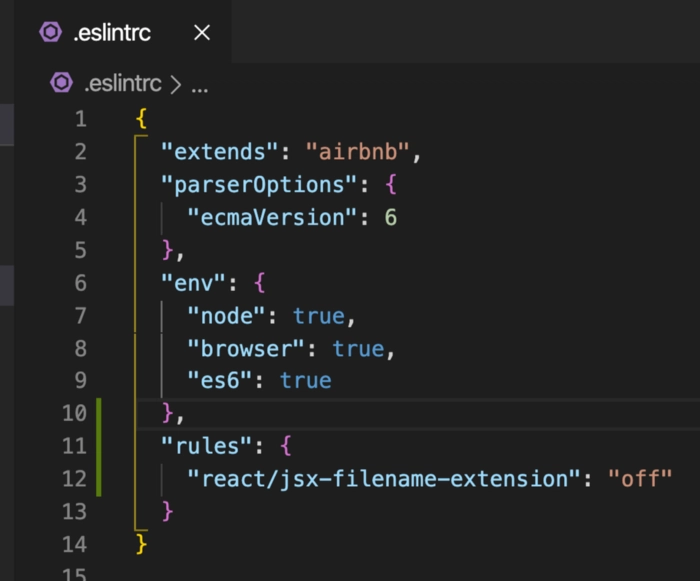700x581 pixels.
Task: Expand the breadcrumb chevron after .eslintrc
Action: click(175, 84)
